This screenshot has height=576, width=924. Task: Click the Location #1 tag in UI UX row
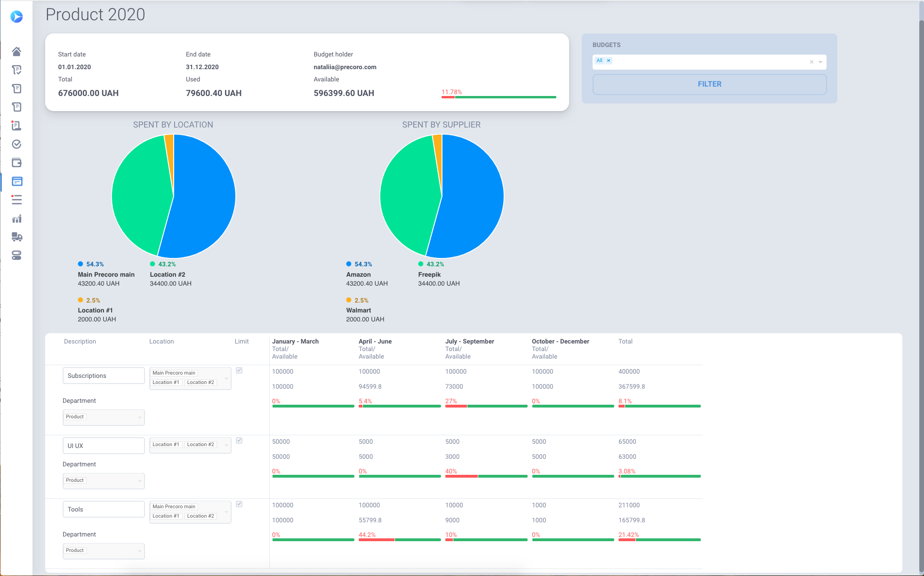tap(166, 444)
